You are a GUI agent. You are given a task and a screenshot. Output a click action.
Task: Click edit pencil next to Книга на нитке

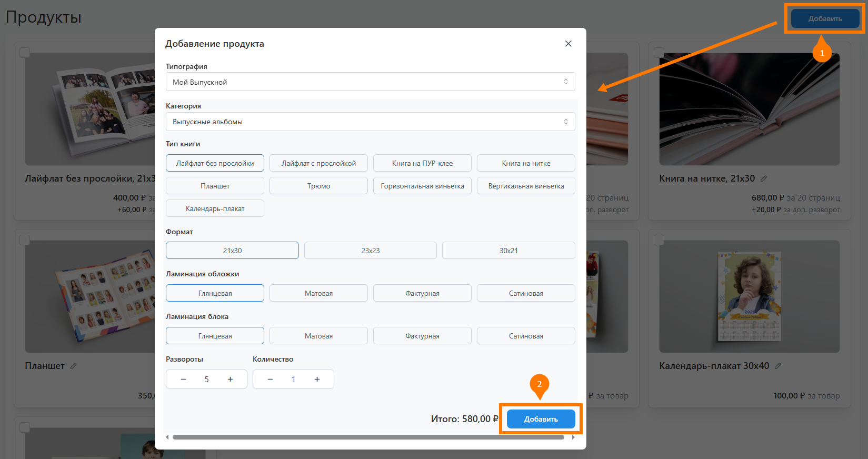coord(764,179)
